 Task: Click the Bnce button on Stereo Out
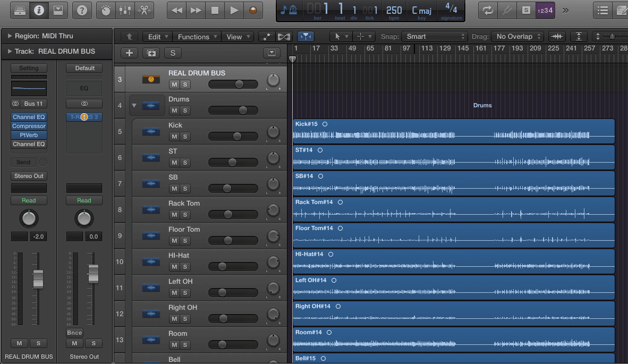[x=74, y=333]
